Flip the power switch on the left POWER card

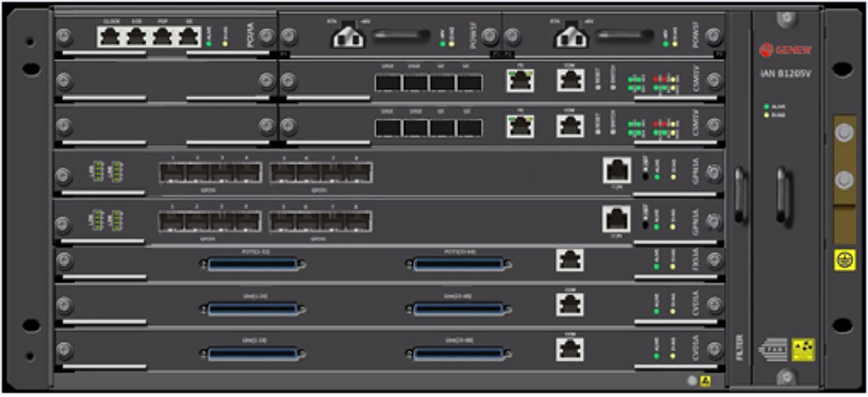point(402,35)
